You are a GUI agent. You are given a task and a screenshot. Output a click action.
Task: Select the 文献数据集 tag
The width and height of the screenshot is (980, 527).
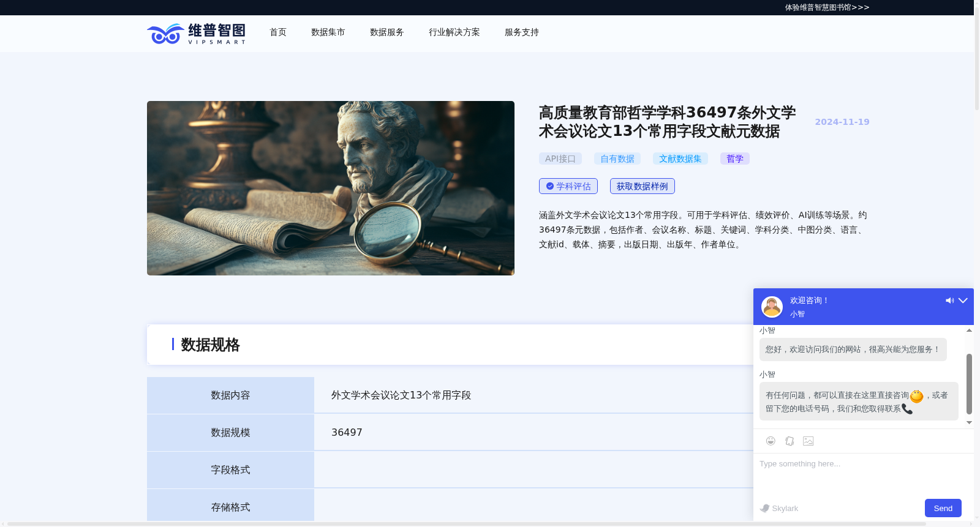(x=680, y=159)
